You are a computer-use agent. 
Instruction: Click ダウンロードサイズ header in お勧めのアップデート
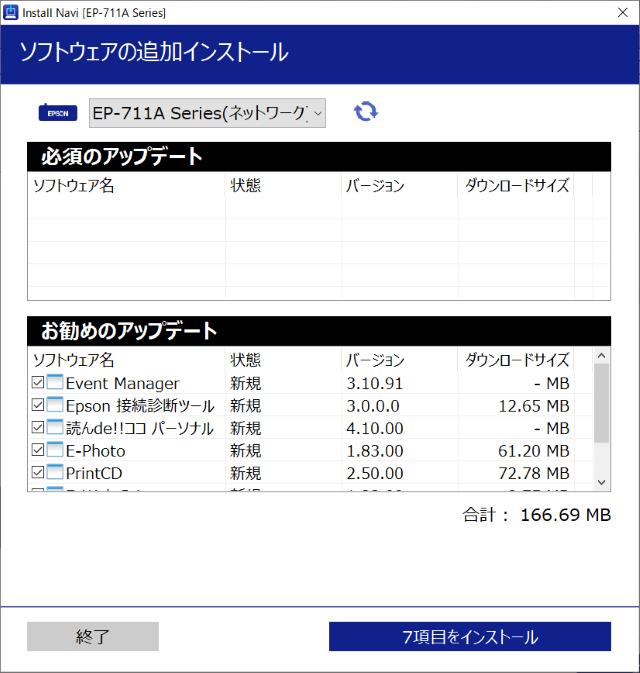(x=517, y=360)
